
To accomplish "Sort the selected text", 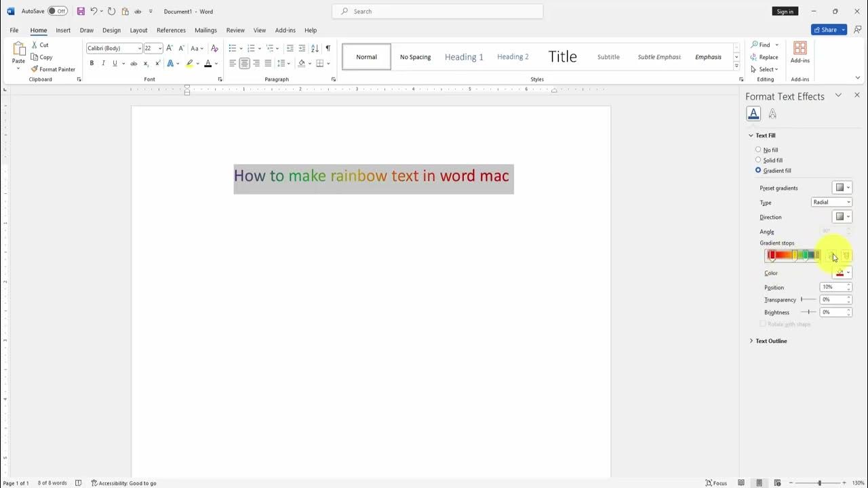I will coord(315,48).
